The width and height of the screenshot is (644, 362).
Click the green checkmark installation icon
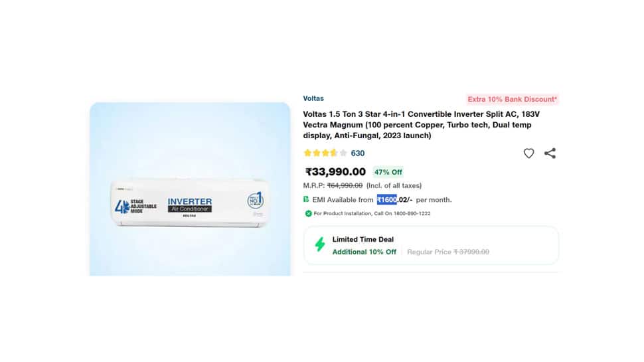308,213
